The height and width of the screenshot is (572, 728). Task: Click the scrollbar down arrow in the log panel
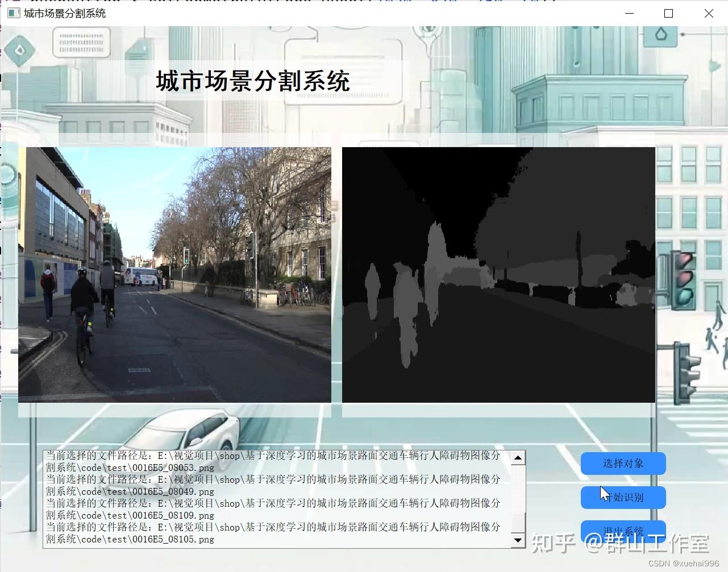point(517,539)
